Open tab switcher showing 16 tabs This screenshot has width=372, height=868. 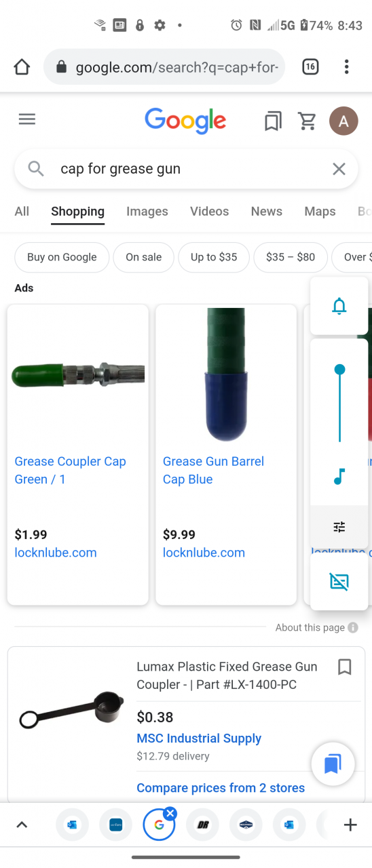click(x=310, y=66)
